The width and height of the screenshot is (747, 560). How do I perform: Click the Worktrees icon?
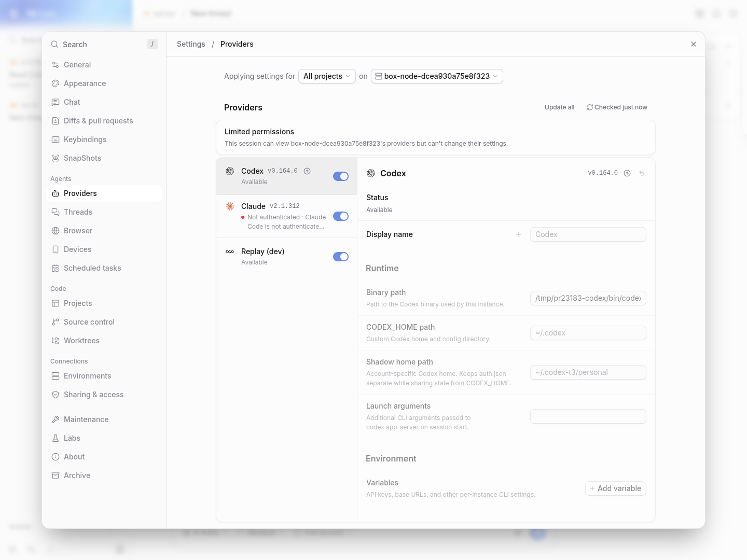click(x=56, y=341)
